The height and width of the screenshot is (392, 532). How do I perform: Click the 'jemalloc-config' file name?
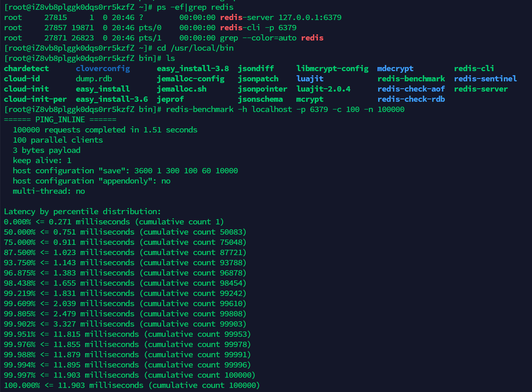point(191,79)
